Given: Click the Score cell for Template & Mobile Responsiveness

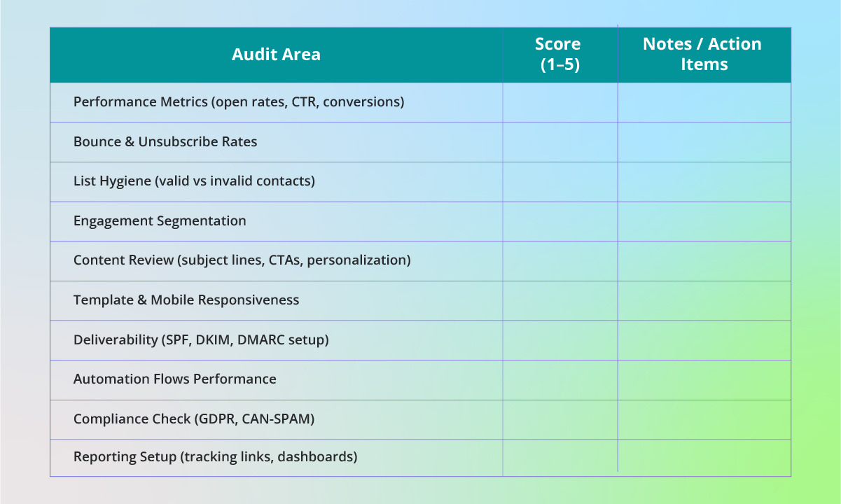Looking at the screenshot, I should (560, 301).
